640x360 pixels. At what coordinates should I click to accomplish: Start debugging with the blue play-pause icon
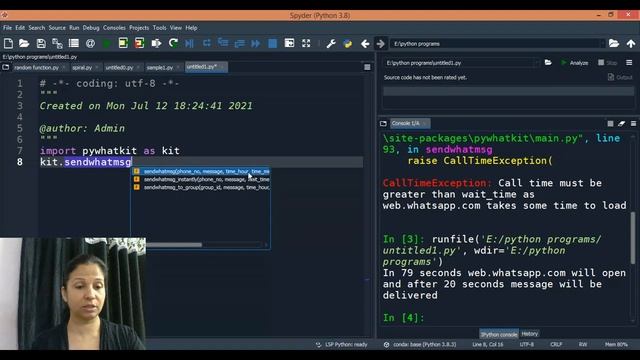coord(189,43)
